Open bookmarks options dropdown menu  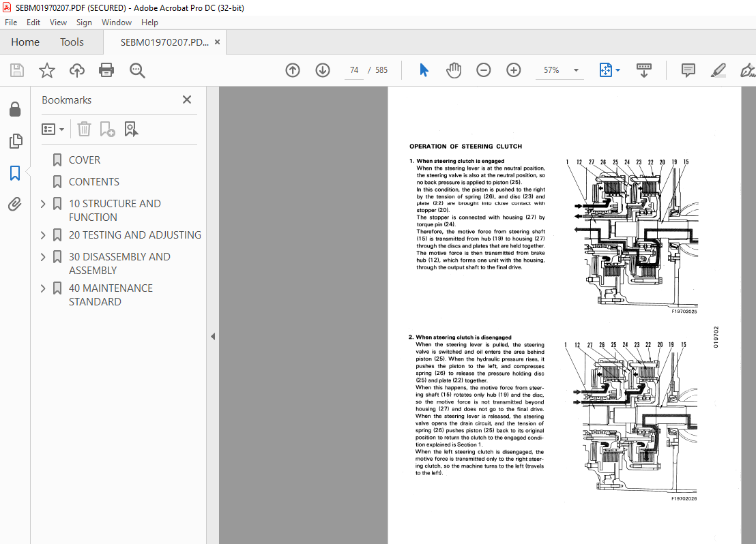[x=53, y=129]
